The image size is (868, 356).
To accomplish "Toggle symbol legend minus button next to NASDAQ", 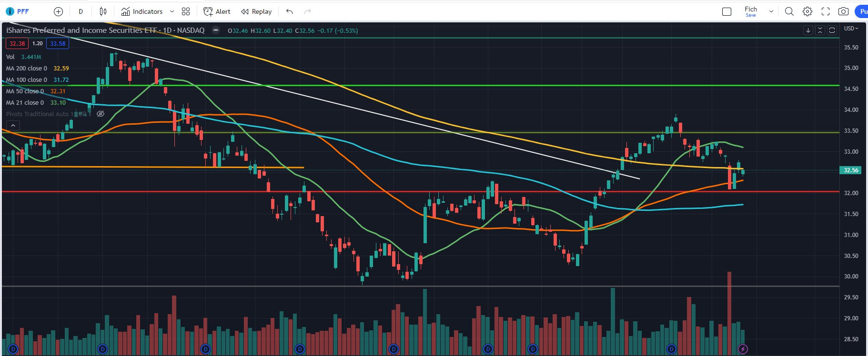I will pyautogui.click(x=216, y=30).
